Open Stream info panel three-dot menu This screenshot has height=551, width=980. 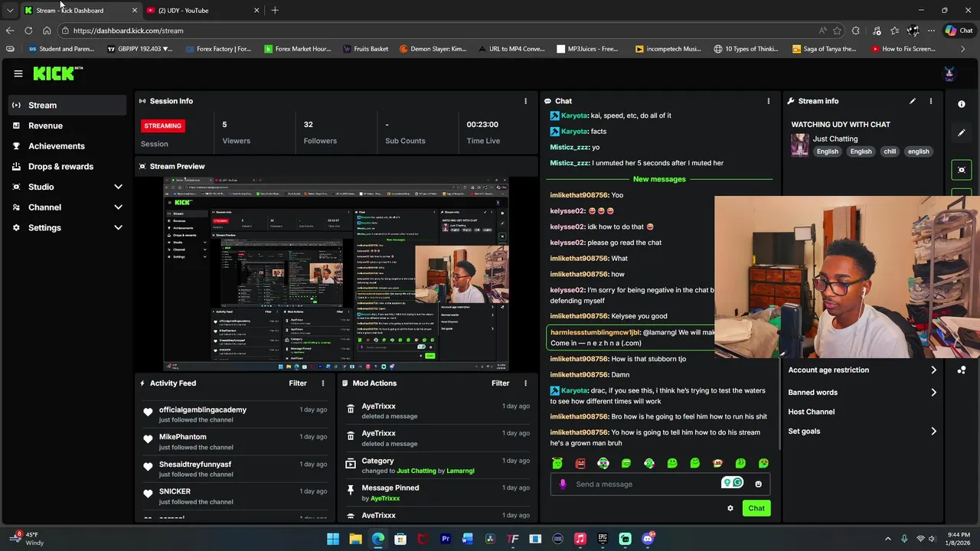(x=930, y=101)
